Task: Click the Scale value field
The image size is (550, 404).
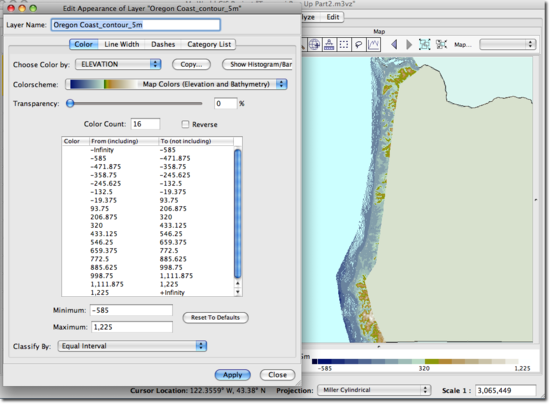Action: click(x=505, y=390)
